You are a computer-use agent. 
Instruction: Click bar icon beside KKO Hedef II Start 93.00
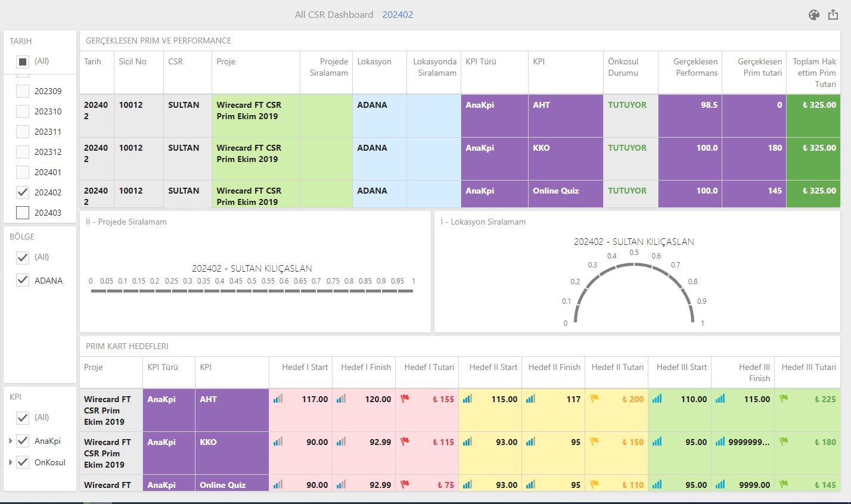(x=467, y=442)
